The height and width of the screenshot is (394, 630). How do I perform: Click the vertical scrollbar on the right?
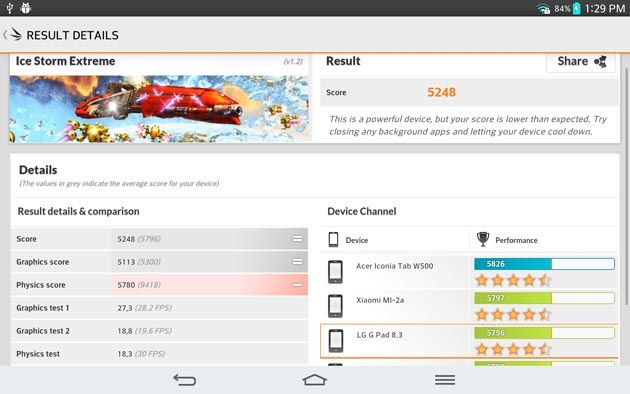[x=626, y=187]
